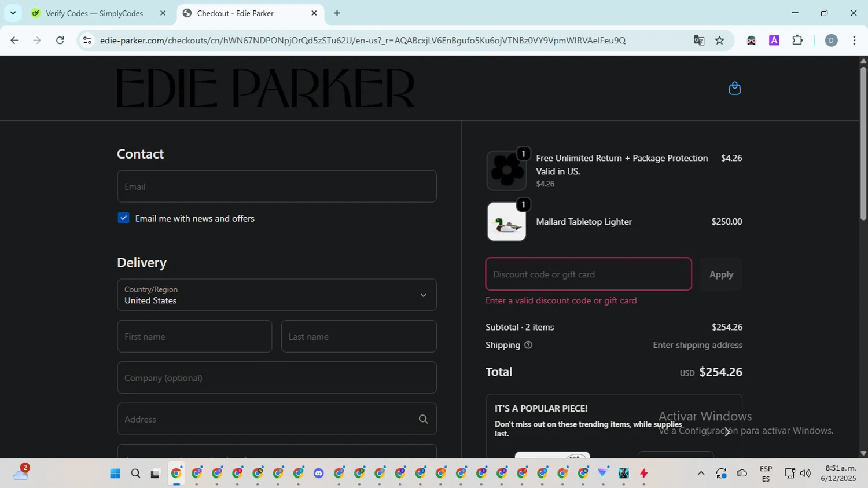Click the scroll down arrow of scrollbar
The height and width of the screenshot is (488, 868).
coord(863,453)
